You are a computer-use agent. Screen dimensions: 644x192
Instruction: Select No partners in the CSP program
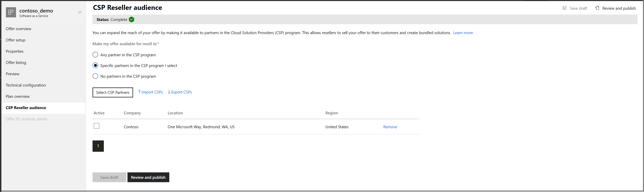[95, 76]
